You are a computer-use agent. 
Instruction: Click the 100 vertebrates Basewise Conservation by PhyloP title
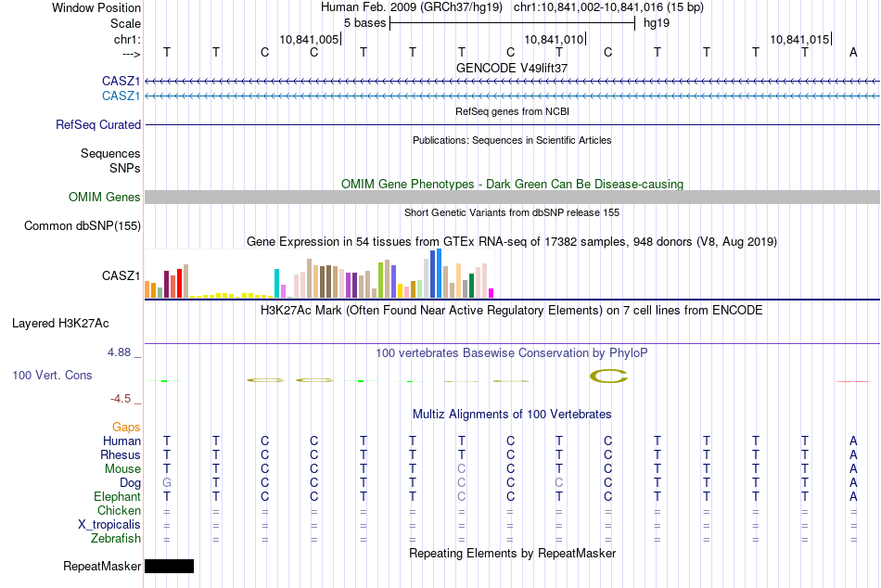pos(512,353)
